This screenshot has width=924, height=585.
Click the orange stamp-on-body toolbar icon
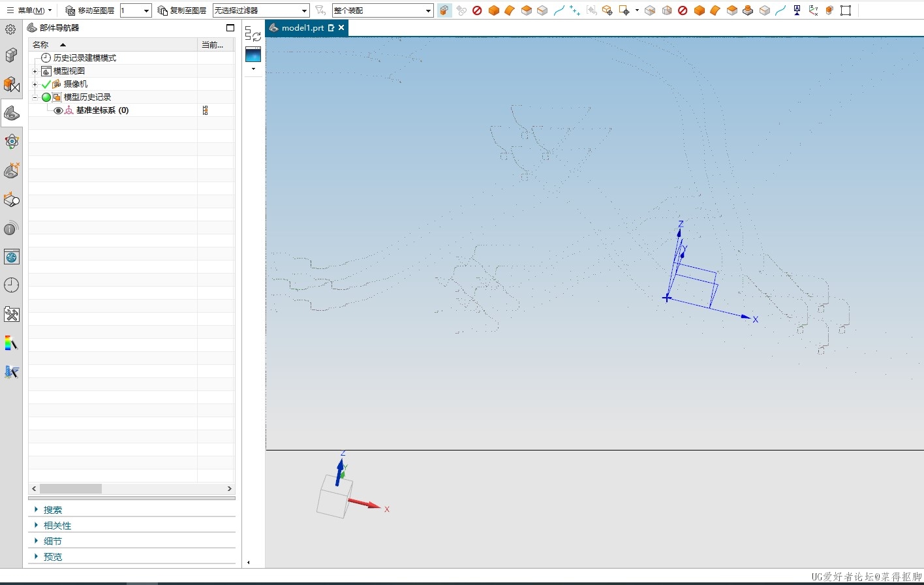point(748,10)
